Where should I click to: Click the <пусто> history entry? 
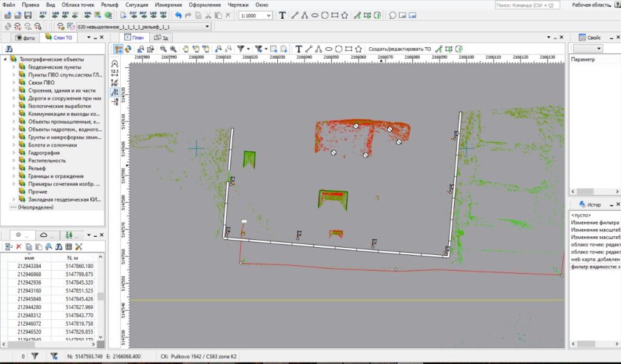point(581,215)
